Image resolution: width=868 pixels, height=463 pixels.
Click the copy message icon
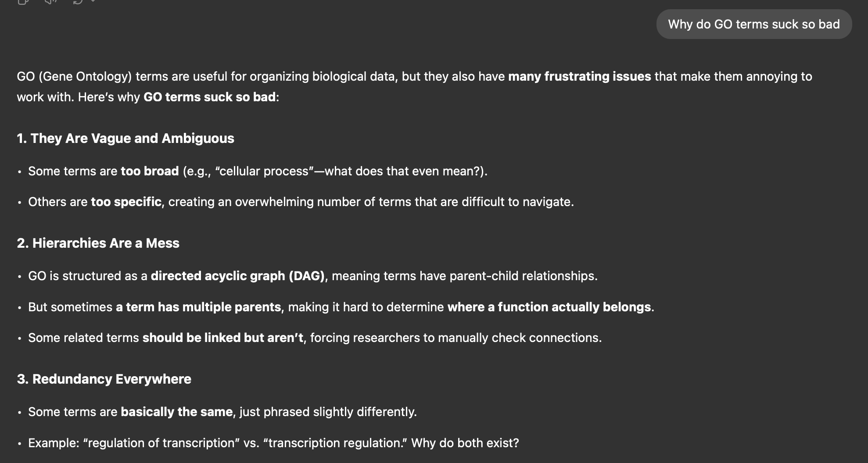click(x=23, y=1)
